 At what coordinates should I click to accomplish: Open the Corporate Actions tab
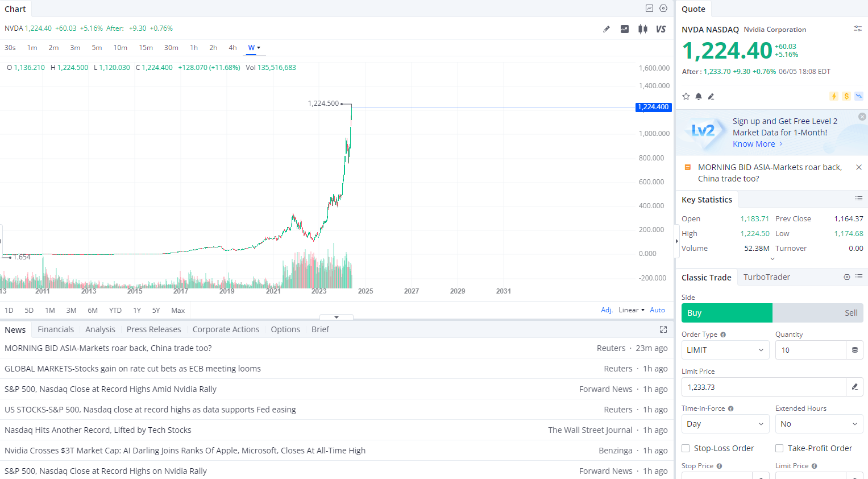click(226, 329)
